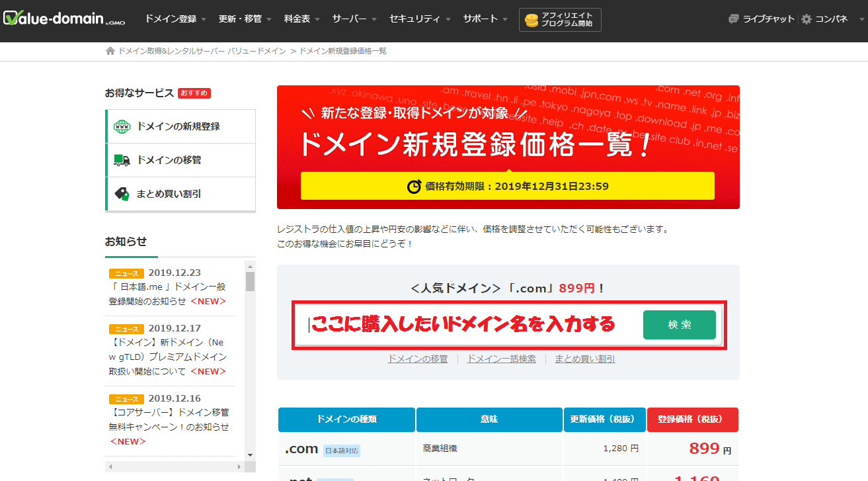
Task: Click the ドメイン新規登録価格一覧 red banner
Action: coord(508,147)
